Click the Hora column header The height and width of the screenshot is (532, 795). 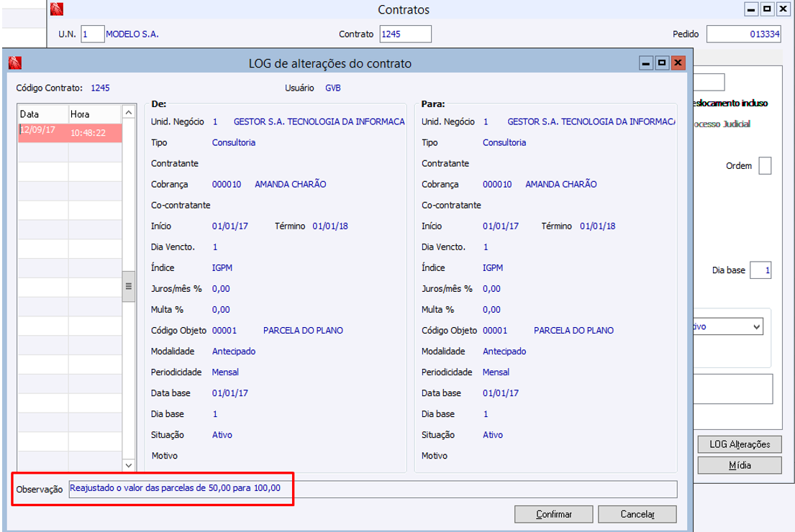(95, 114)
